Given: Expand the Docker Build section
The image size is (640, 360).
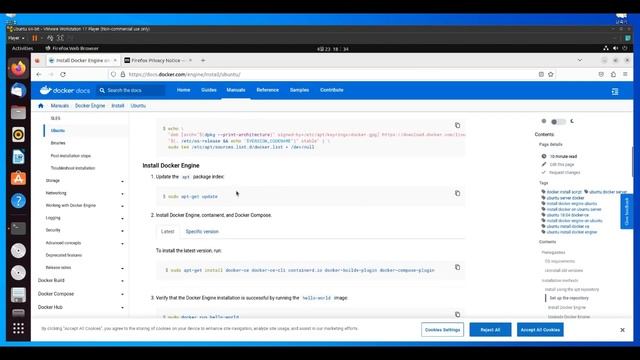Looking at the screenshot, I should tap(122, 281).
